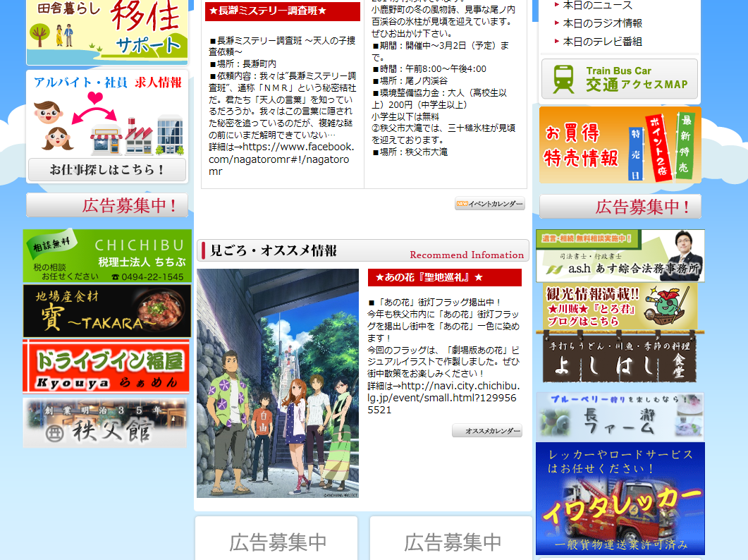Open the お買得 特売情報 banner
Image resolution: width=748 pixels, height=560 pixels.
point(620,145)
